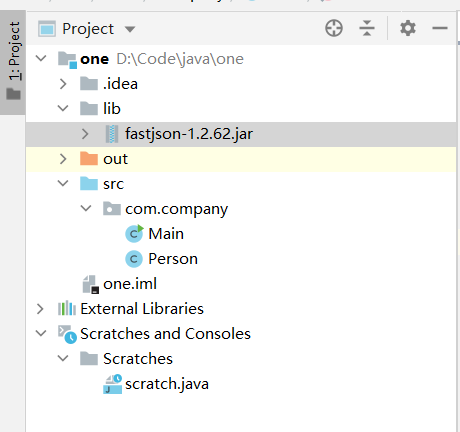Collapse the com.company package chevron
Screen dimensions: 460x432
[x=86, y=209]
